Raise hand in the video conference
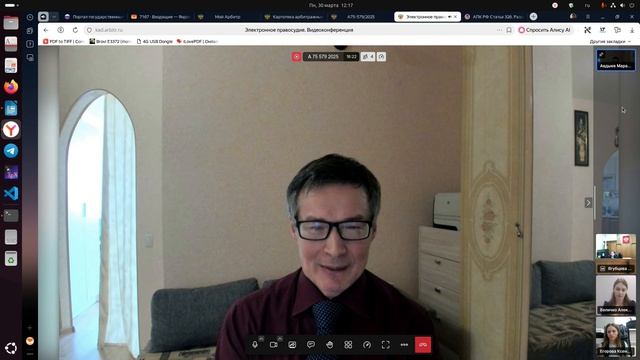The width and height of the screenshot is (640, 360). 329,345
